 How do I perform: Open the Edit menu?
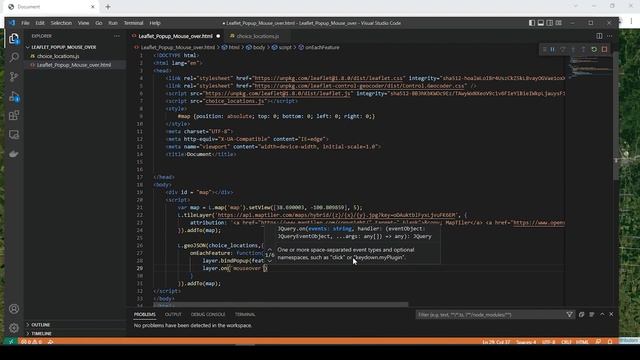(40, 23)
